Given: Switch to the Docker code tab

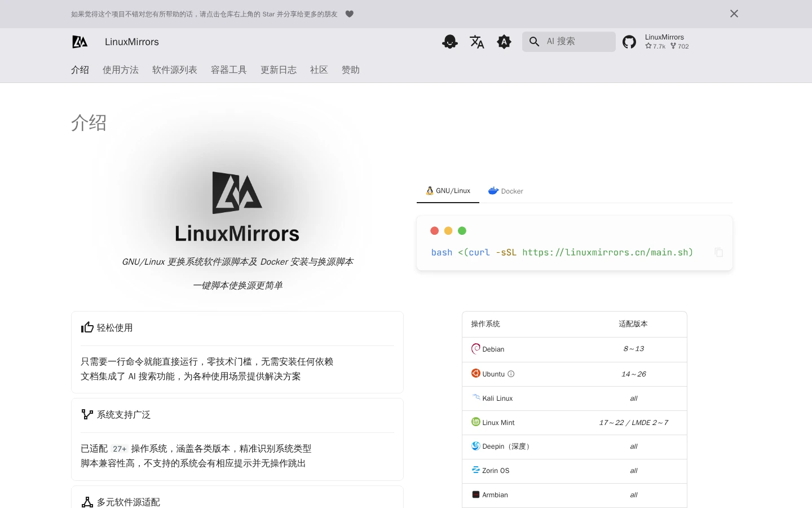Looking at the screenshot, I should pos(506,191).
